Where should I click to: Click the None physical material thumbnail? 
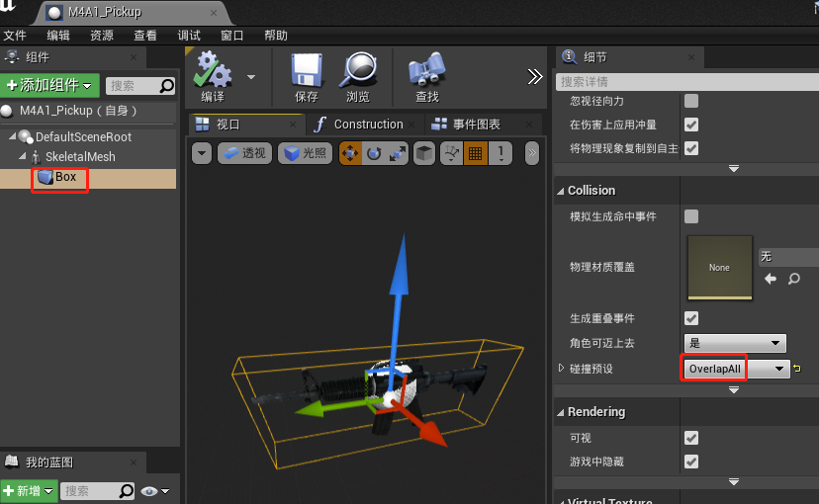[720, 268]
